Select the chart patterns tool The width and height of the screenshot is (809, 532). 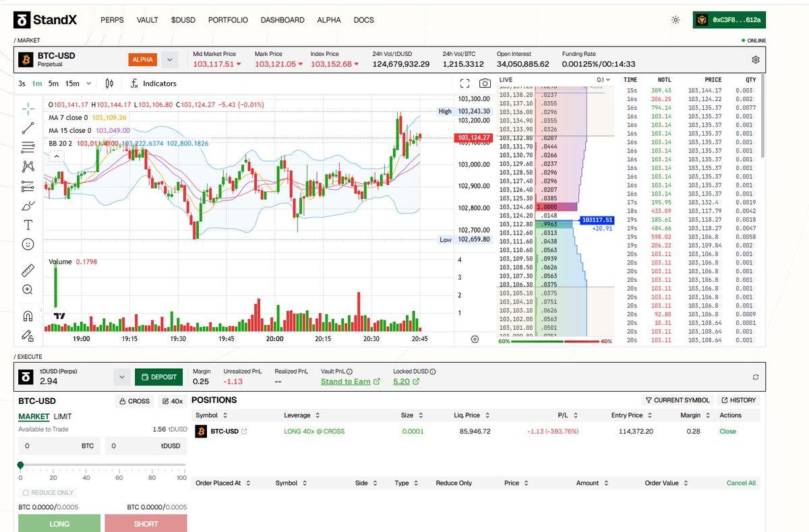point(28,166)
